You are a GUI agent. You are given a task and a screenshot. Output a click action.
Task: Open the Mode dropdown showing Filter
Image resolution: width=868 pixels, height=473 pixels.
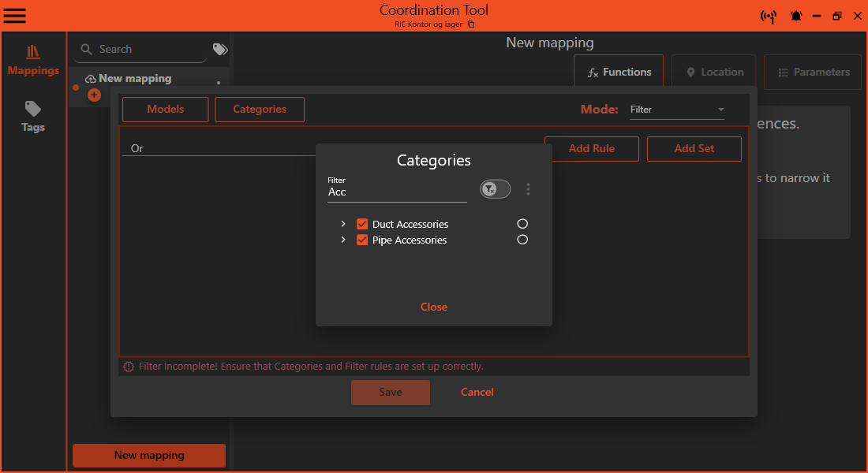tap(677, 110)
